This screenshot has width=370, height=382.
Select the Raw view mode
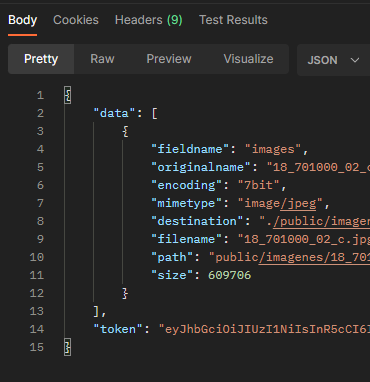click(x=102, y=59)
